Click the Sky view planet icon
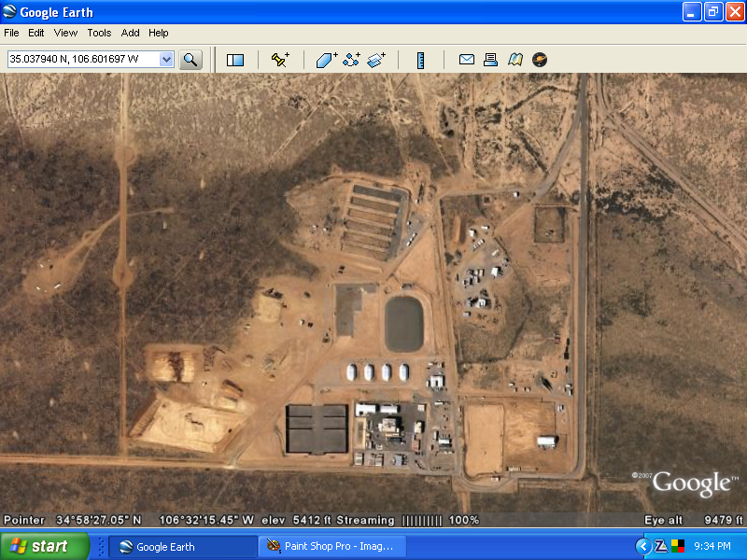This screenshot has height=560, width=747. coord(540,60)
